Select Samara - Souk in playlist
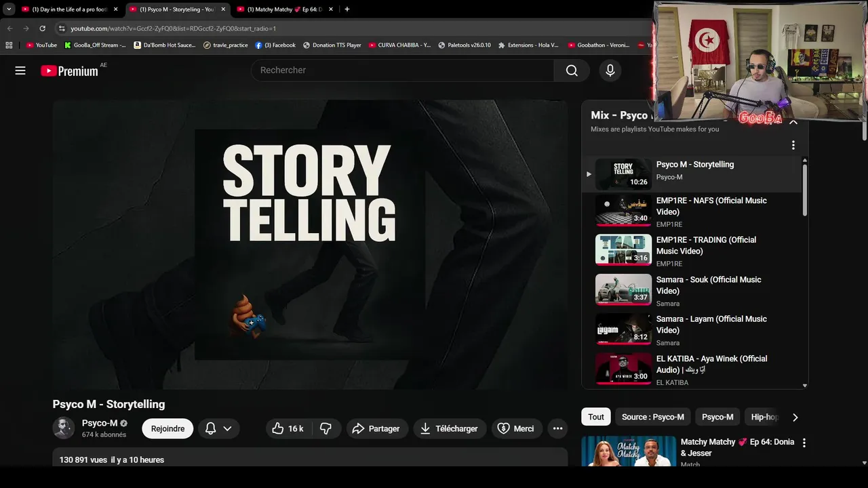Screen dimensions: 868x488 click(x=692, y=291)
